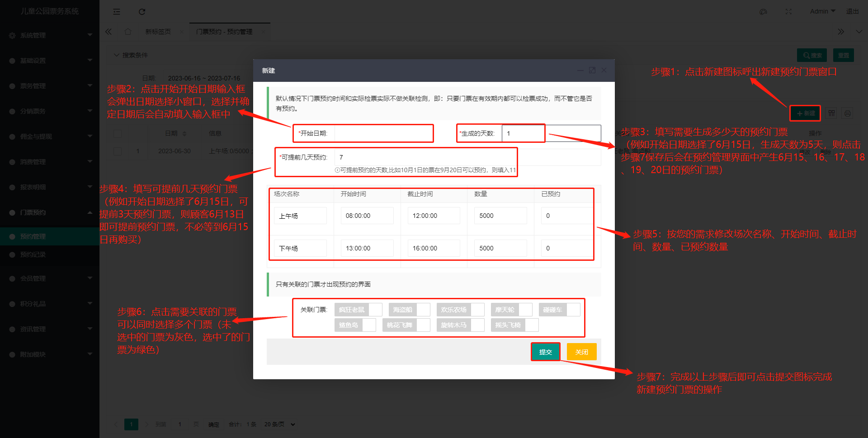Expand the 报表明细 sidebar menu
The height and width of the screenshot is (438, 868).
tap(50, 187)
